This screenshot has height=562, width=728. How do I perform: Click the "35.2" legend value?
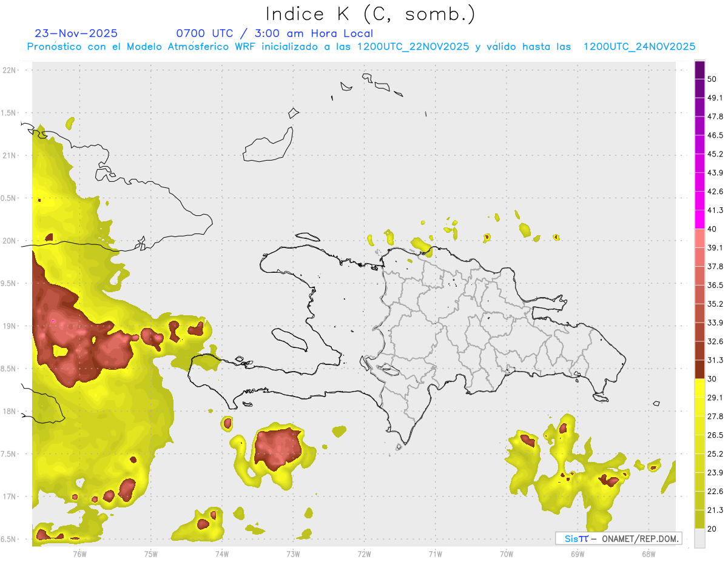715,304
